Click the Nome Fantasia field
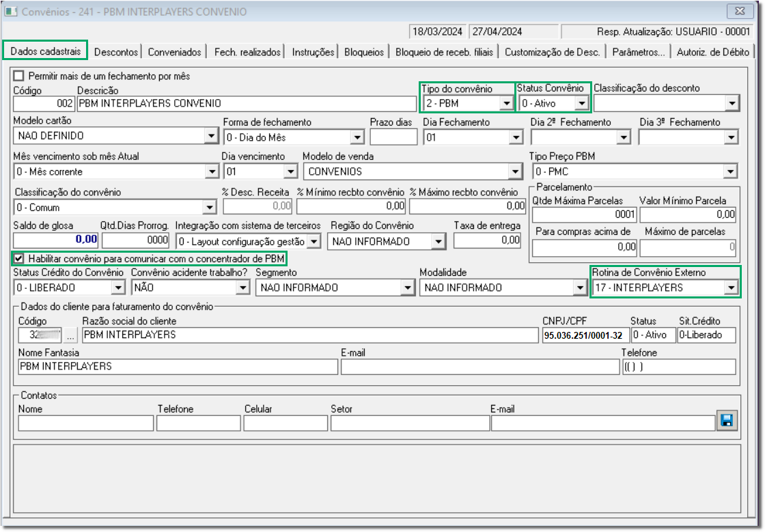Image resolution: width=765 pixels, height=532 pixels. pos(178,367)
